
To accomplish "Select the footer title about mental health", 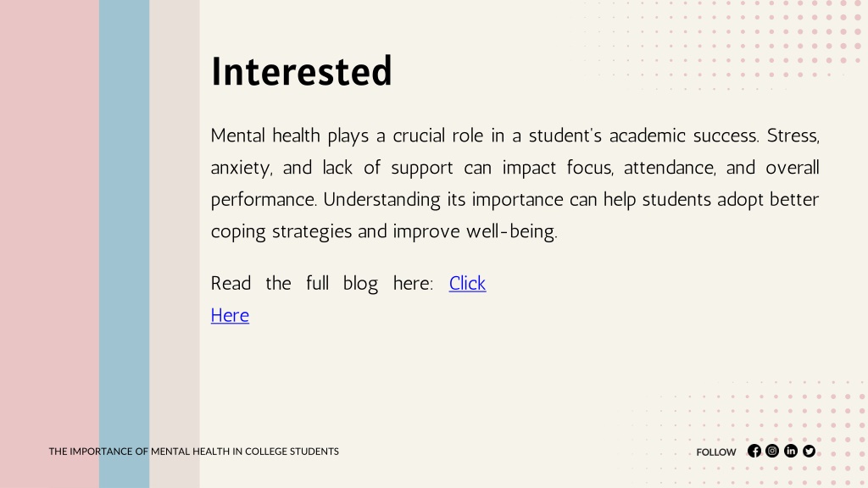I will pyautogui.click(x=194, y=452).
